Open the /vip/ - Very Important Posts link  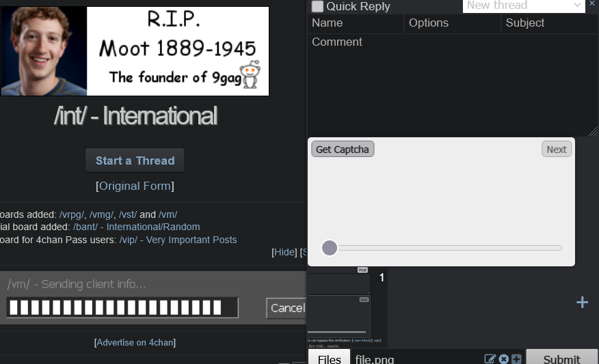[x=178, y=240]
